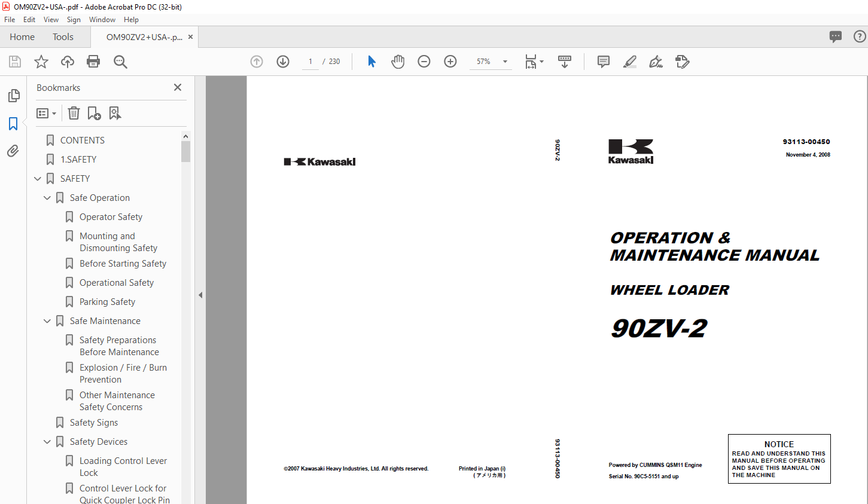The width and height of the screenshot is (868, 504).
Task: Print the document
Action: click(93, 62)
